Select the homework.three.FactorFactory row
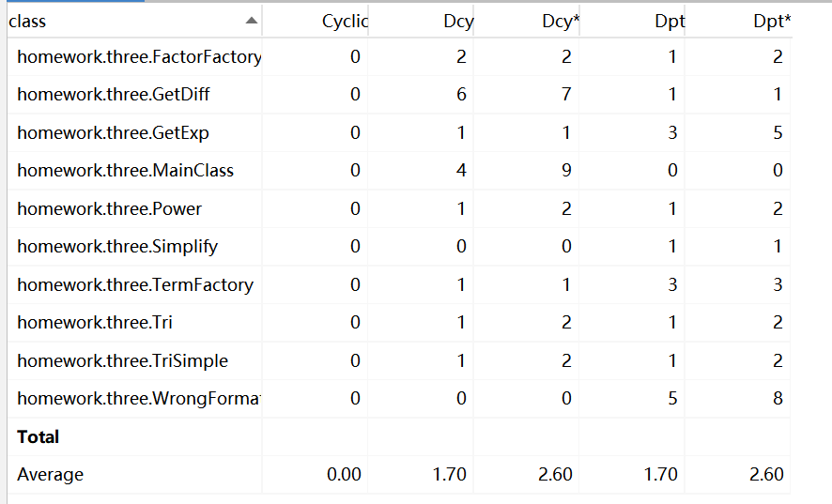832x504 pixels. click(138, 57)
